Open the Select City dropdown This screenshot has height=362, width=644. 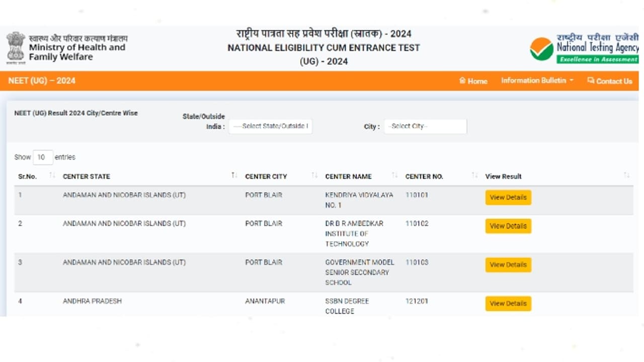(425, 126)
